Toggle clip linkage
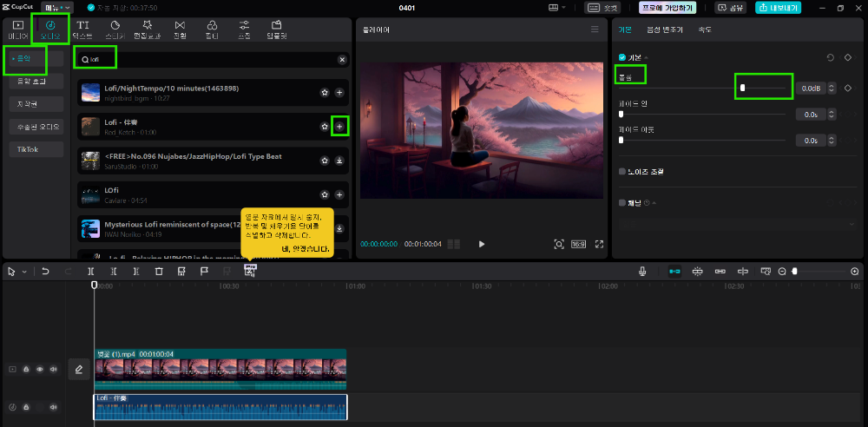The image size is (868, 427). point(720,272)
